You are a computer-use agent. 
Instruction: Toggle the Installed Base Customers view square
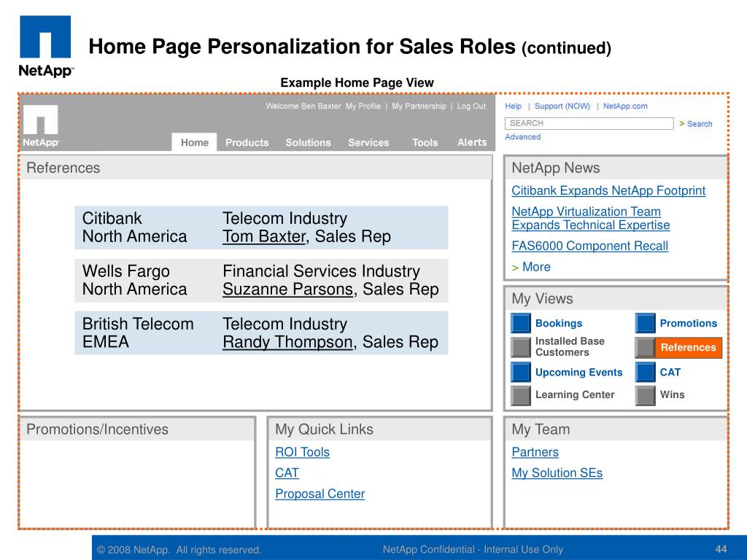pyautogui.click(x=521, y=347)
